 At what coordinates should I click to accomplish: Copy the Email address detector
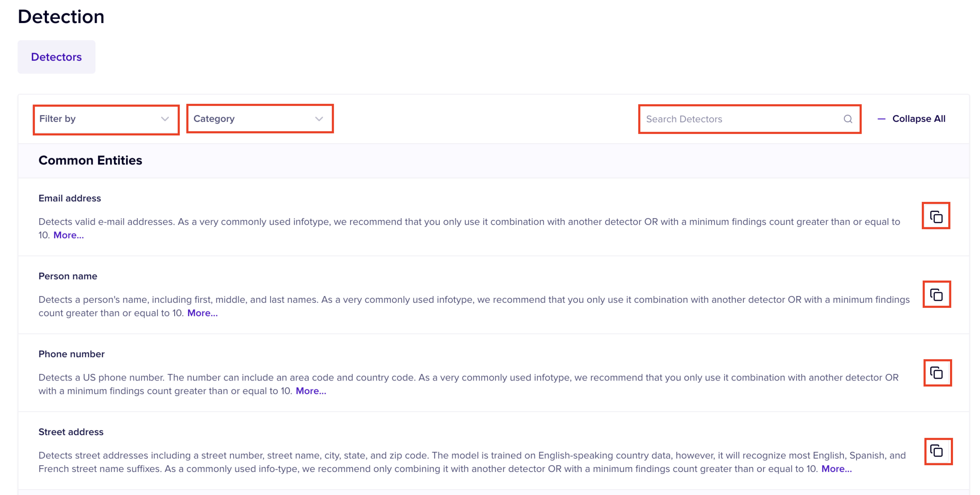click(x=936, y=216)
